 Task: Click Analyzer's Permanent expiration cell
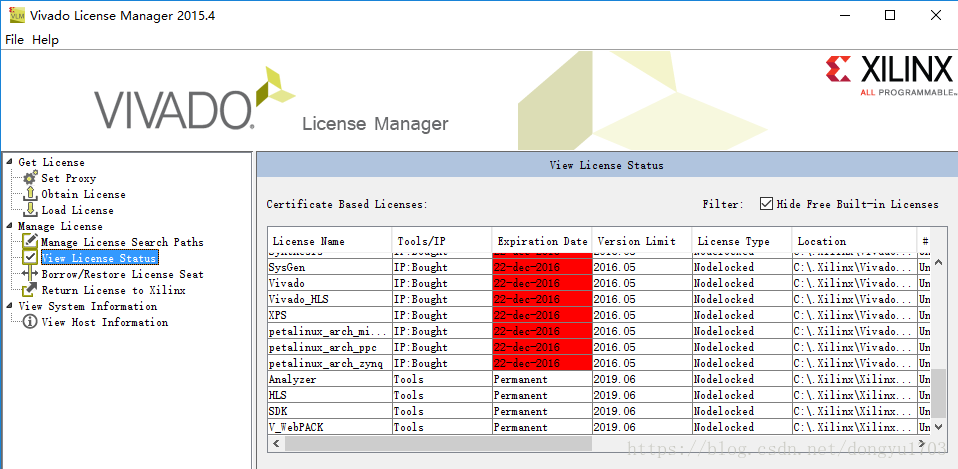(543, 379)
